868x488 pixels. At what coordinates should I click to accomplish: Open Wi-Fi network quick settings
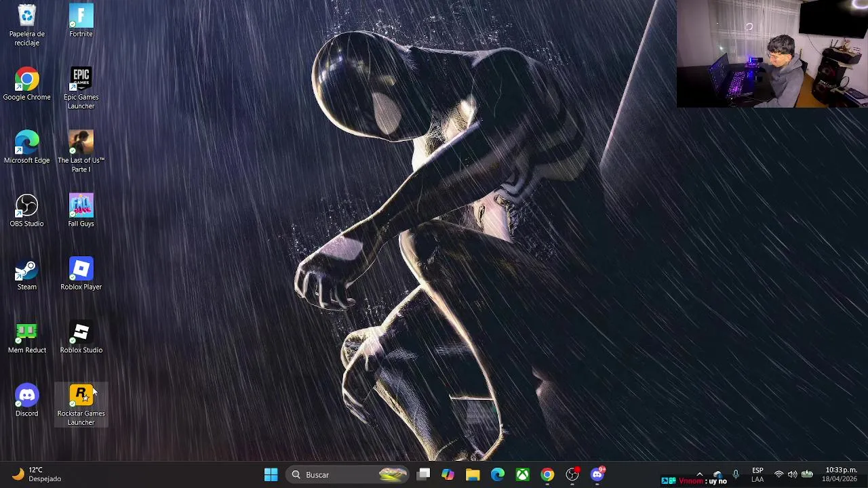(778, 474)
